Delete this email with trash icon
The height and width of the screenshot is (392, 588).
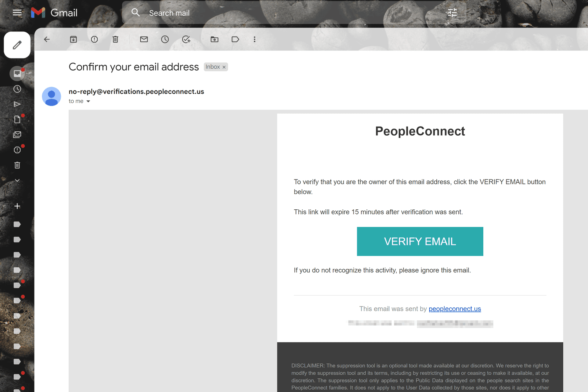click(x=115, y=39)
